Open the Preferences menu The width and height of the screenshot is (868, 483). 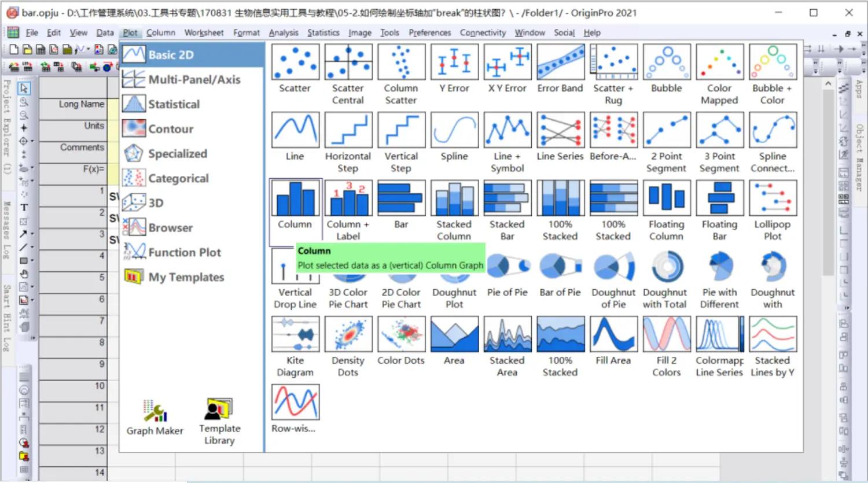pos(429,33)
